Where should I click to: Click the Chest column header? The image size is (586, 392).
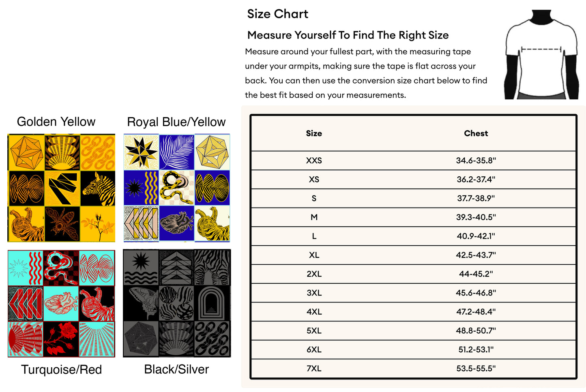(x=476, y=133)
